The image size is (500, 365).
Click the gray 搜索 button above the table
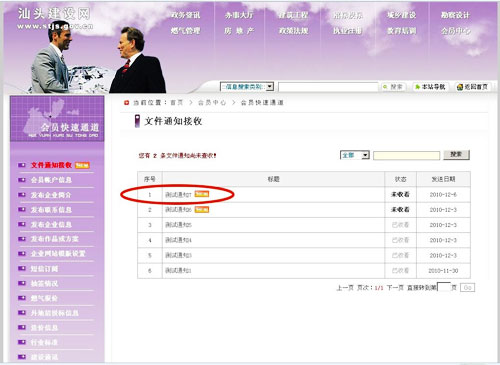456,155
